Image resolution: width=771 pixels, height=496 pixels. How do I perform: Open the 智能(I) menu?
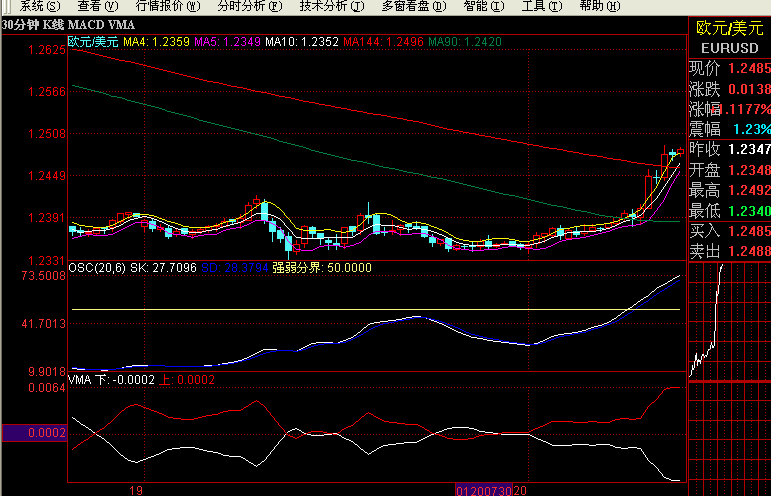pos(484,6)
